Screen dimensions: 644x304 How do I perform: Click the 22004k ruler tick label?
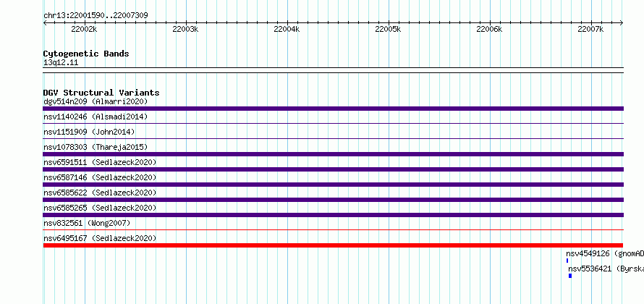point(287,29)
